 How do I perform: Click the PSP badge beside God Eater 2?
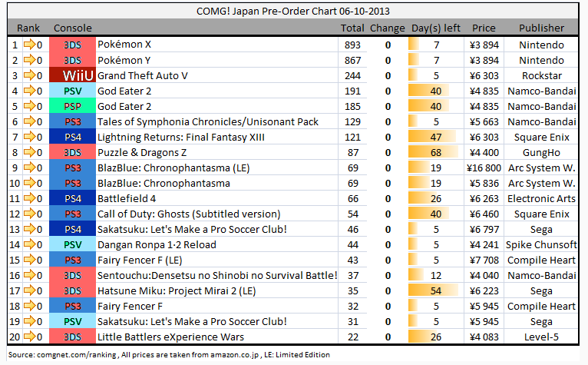[72, 106]
